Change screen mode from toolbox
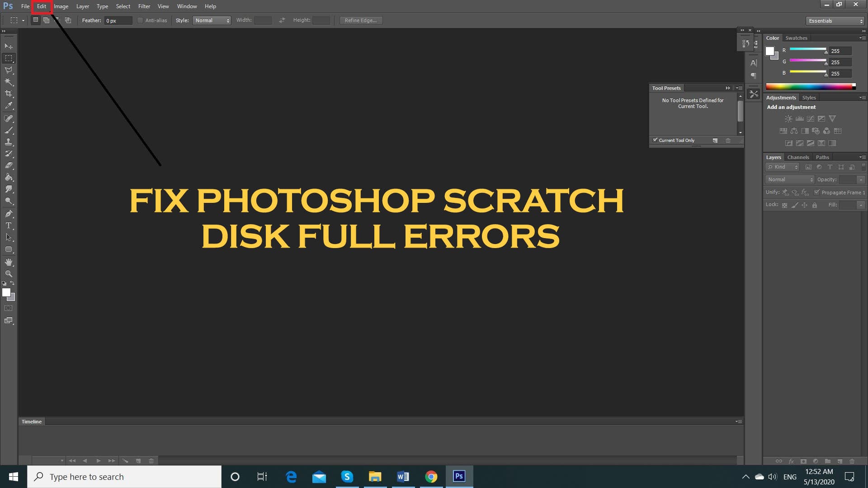The image size is (868, 488). [9, 321]
